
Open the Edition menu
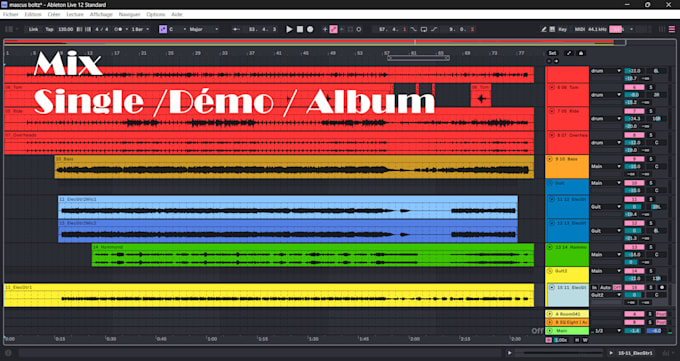tap(33, 14)
